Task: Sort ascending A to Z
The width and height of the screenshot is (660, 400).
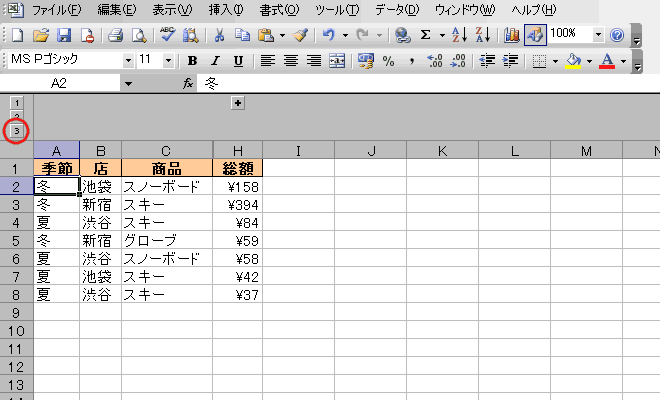Action: [x=459, y=35]
